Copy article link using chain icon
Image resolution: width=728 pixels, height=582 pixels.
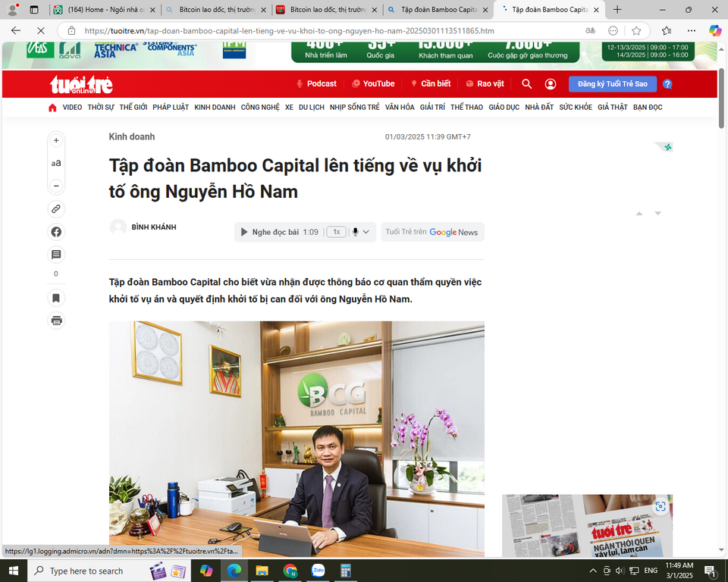(x=56, y=209)
